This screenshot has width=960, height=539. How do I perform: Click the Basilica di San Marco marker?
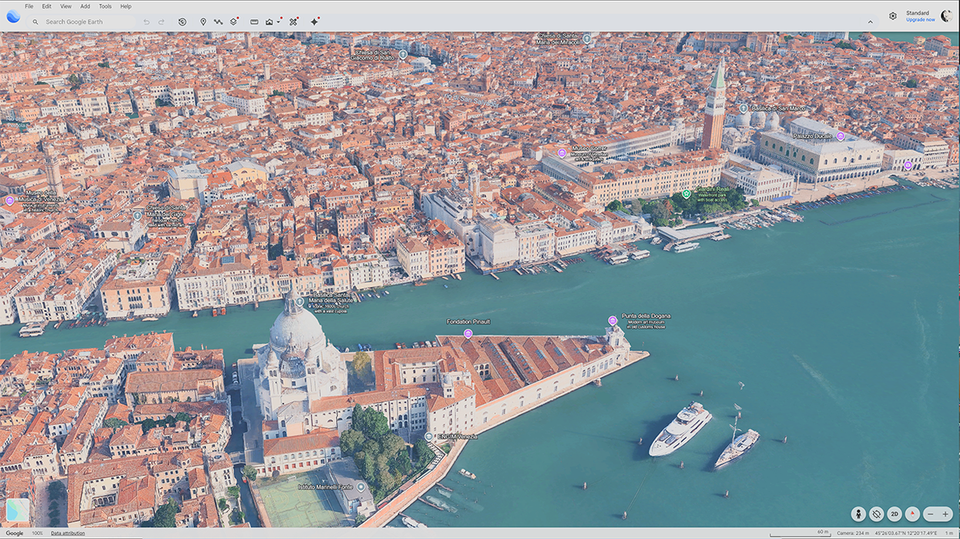coord(743,108)
